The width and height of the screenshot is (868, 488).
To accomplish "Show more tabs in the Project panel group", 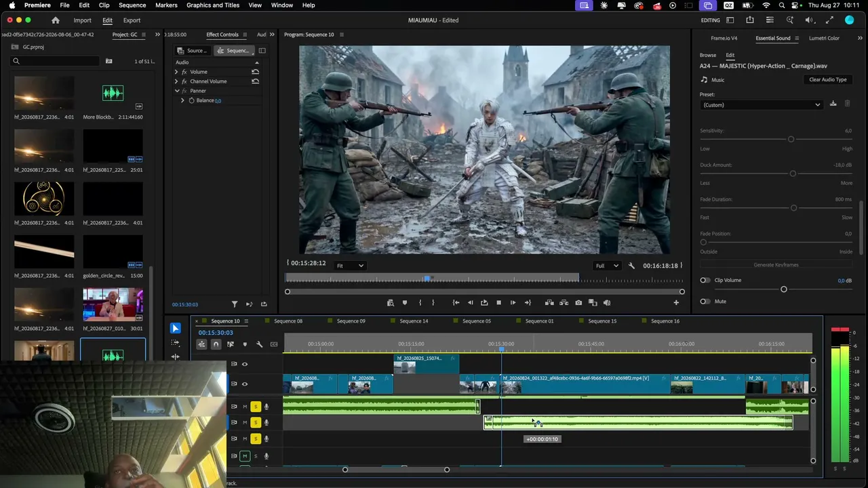I will (157, 35).
